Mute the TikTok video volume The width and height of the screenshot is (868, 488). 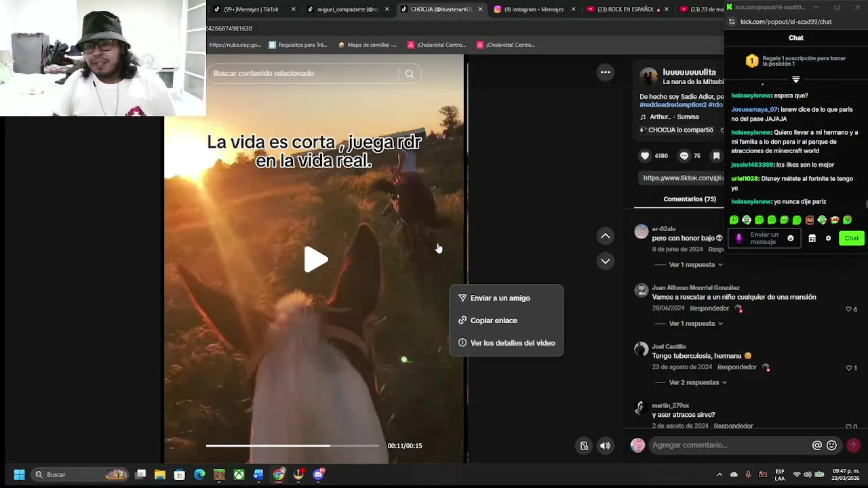605,445
